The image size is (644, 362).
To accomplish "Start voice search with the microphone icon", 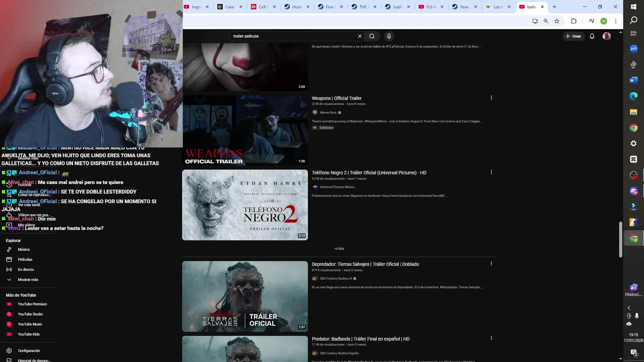I will 389,36.
